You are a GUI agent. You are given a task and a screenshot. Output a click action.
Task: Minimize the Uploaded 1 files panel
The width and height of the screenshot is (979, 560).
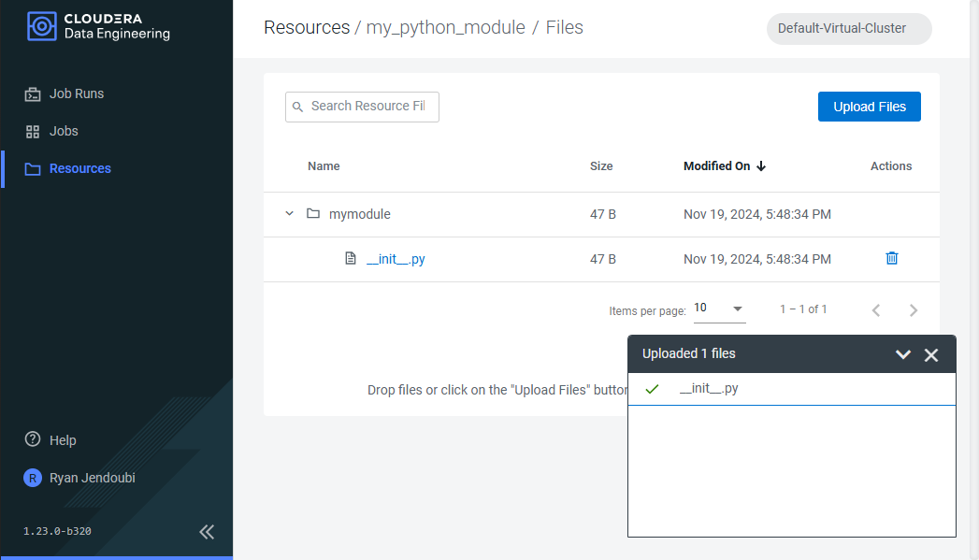click(x=902, y=354)
